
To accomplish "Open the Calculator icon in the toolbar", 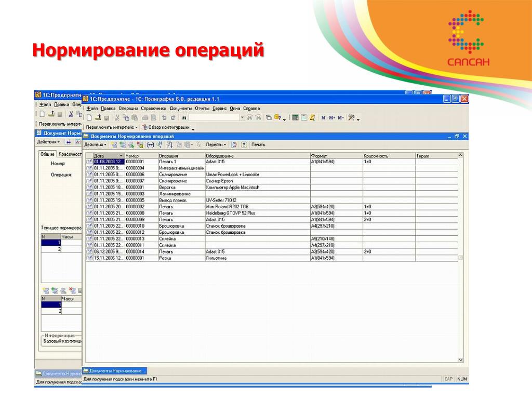I will click(295, 118).
